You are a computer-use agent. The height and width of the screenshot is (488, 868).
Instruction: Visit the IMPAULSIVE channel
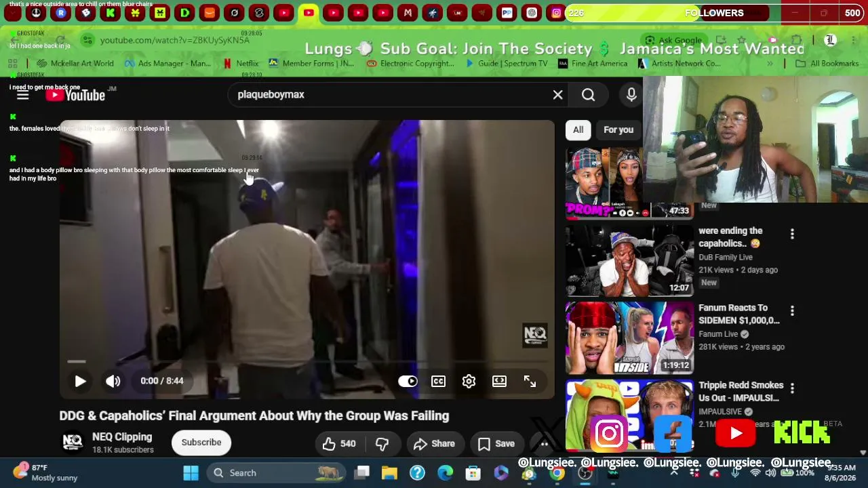(720, 411)
